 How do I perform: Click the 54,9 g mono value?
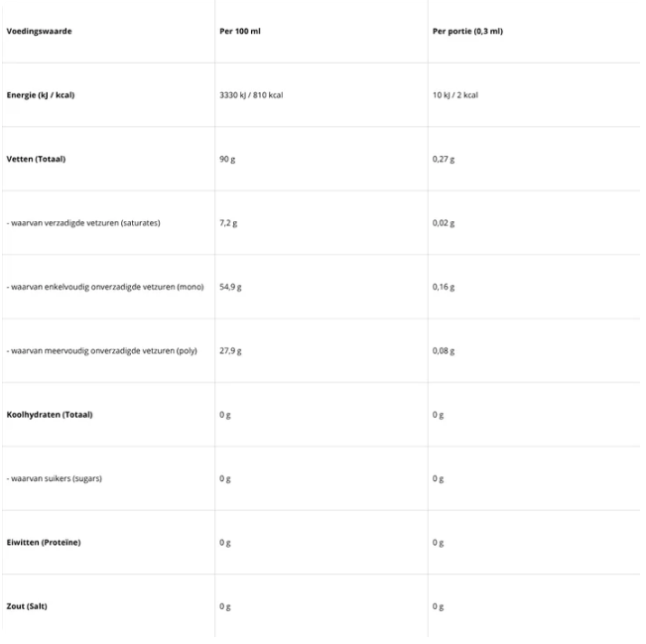pyautogui.click(x=230, y=287)
